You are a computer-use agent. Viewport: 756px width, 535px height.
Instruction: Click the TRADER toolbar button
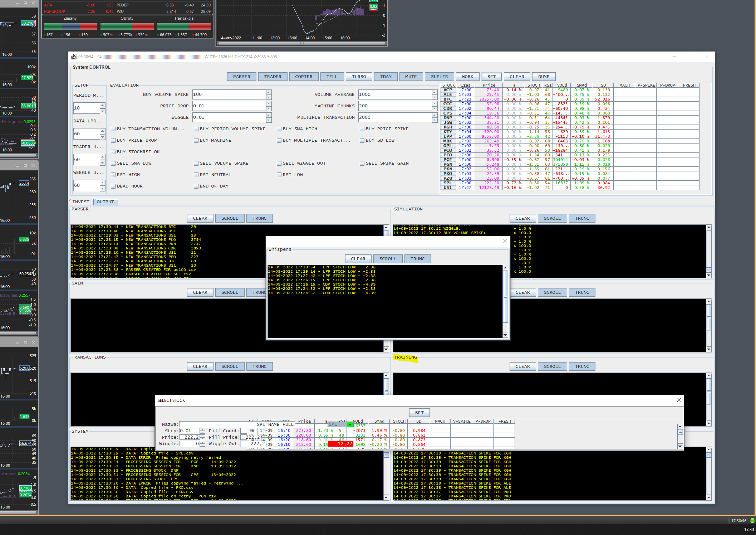pos(273,77)
